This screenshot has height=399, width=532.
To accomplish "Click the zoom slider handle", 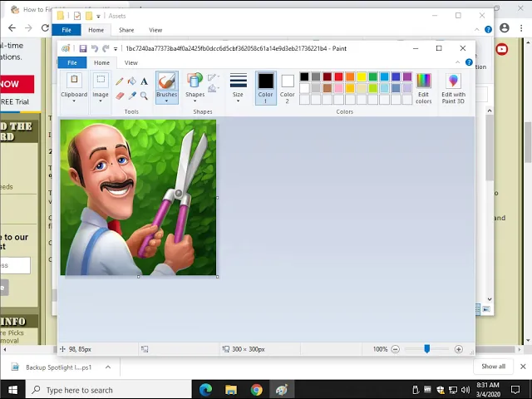I will pyautogui.click(x=427, y=349).
